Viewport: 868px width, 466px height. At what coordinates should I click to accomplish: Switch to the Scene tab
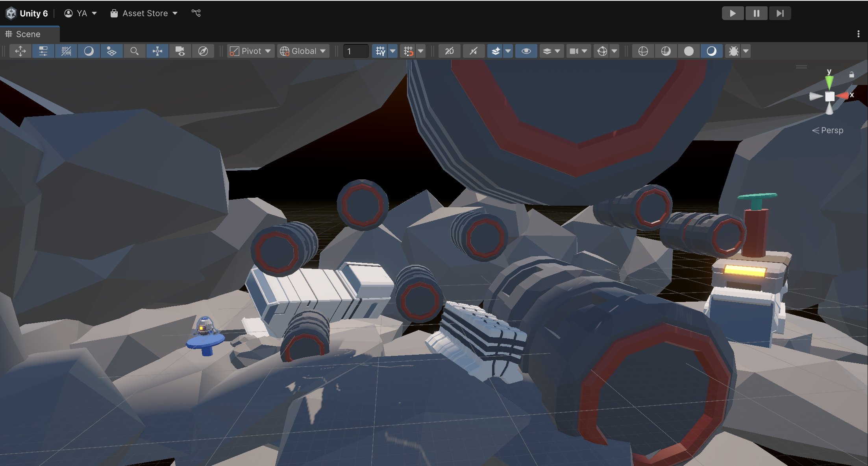[x=30, y=34]
